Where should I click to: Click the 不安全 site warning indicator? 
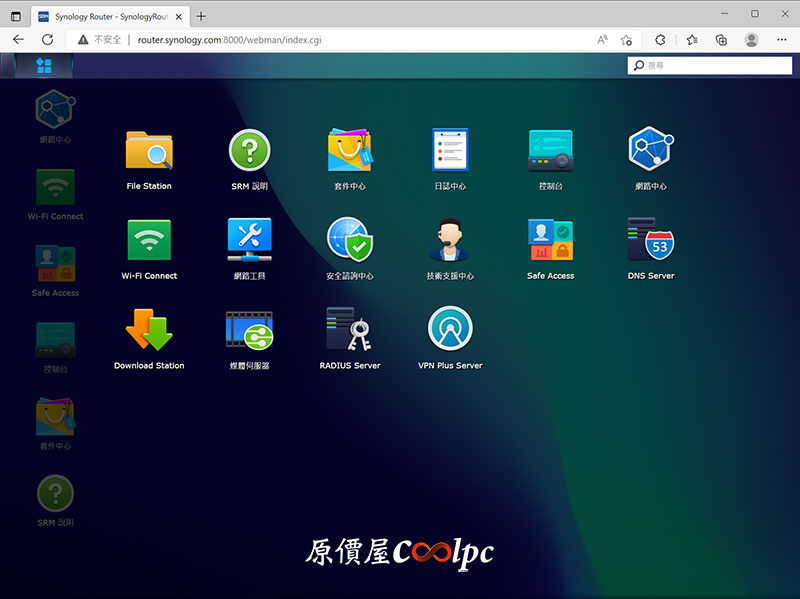coord(99,40)
